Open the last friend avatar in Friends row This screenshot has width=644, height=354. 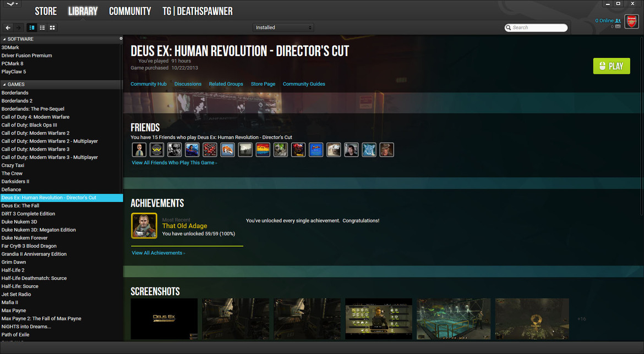tap(386, 150)
